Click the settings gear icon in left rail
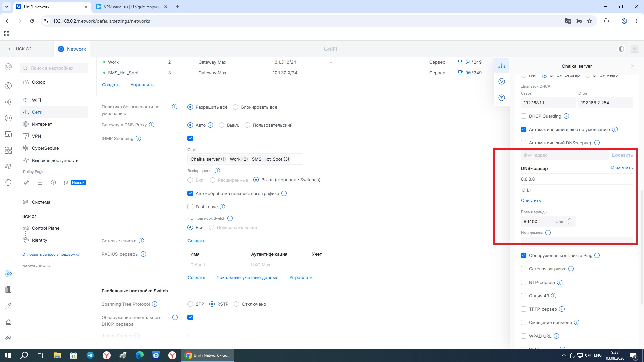The width and height of the screenshot is (644, 362). coord(8,274)
